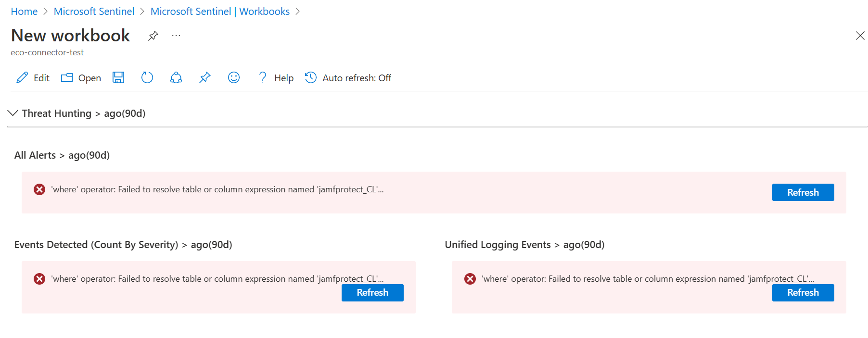Go to the Home breadcrumb
Viewport: 868px width, 338px height.
point(24,12)
